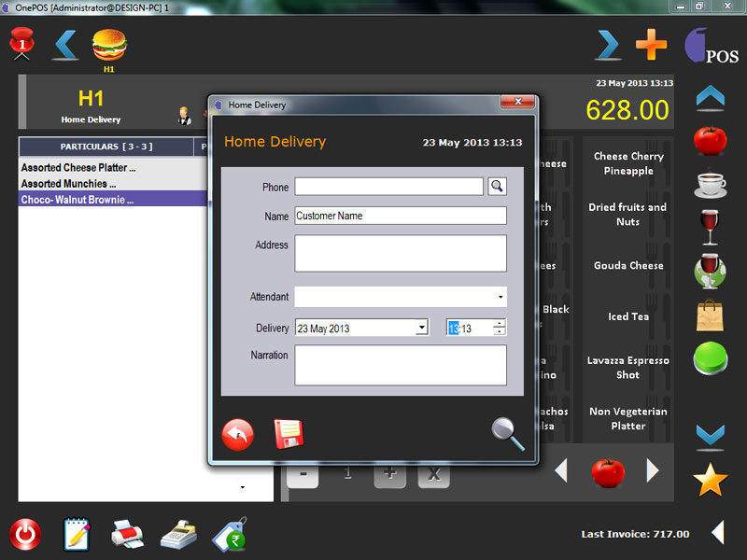Click the orange plus icon

tap(651, 44)
